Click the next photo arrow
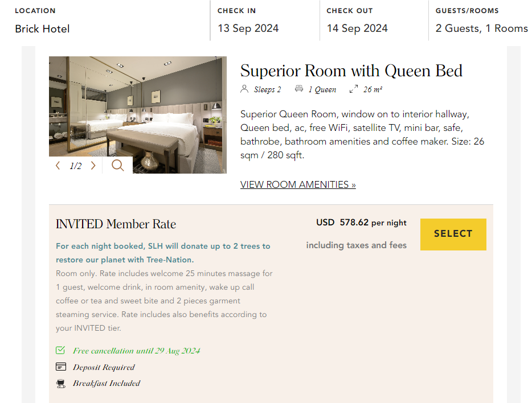 tap(93, 165)
